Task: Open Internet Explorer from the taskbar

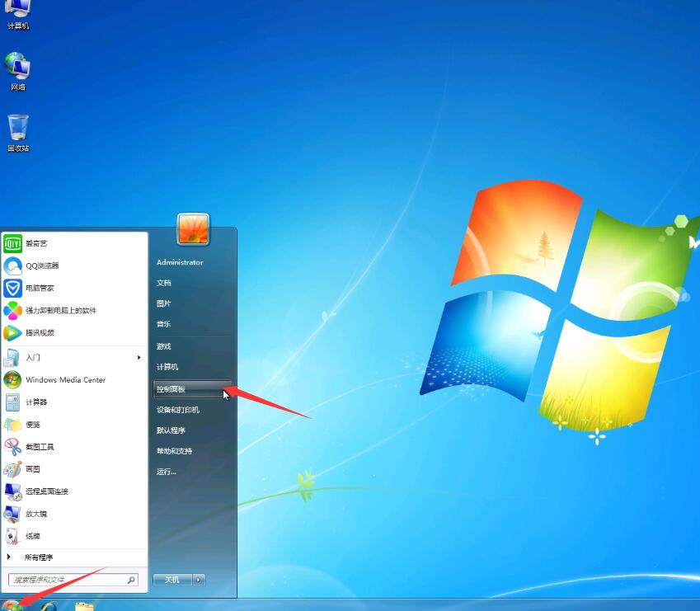Action: click(49, 606)
